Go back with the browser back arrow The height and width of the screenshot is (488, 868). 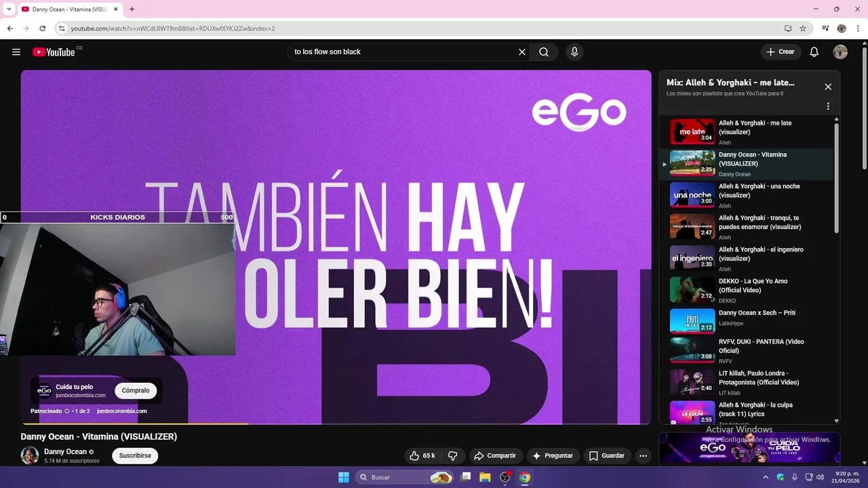coord(9,28)
